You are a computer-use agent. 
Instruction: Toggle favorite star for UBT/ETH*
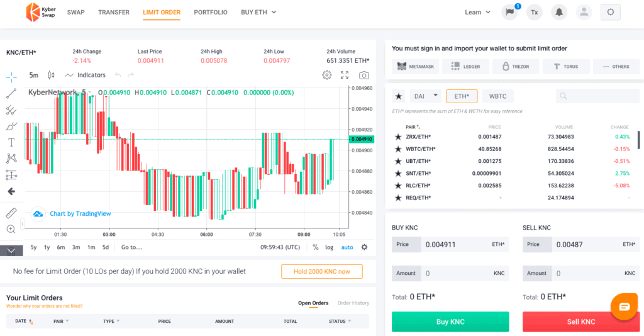click(x=398, y=161)
